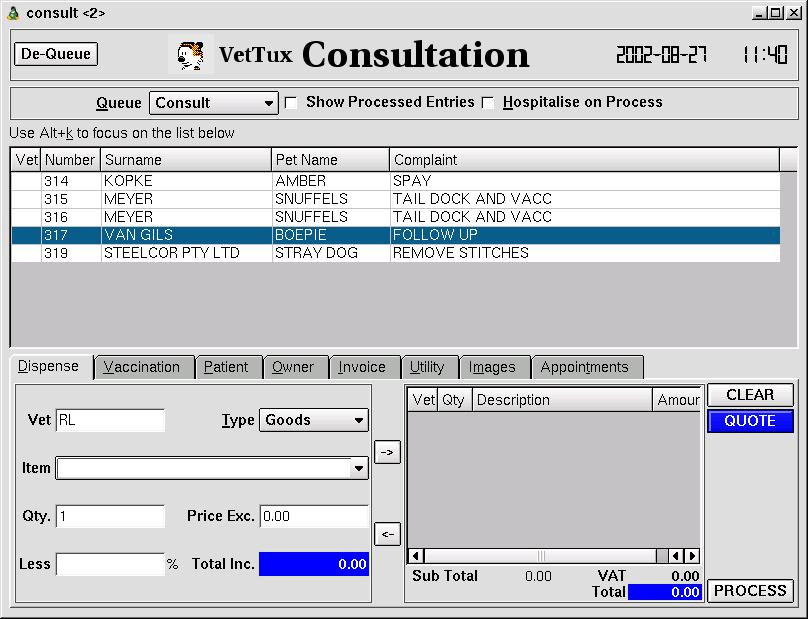Click the blue Total Inc. value field
This screenshot has width=808, height=619.
coord(314,564)
